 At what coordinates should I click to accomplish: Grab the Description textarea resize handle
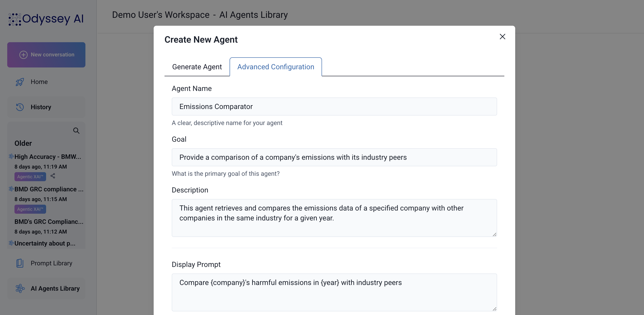coord(494,234)
